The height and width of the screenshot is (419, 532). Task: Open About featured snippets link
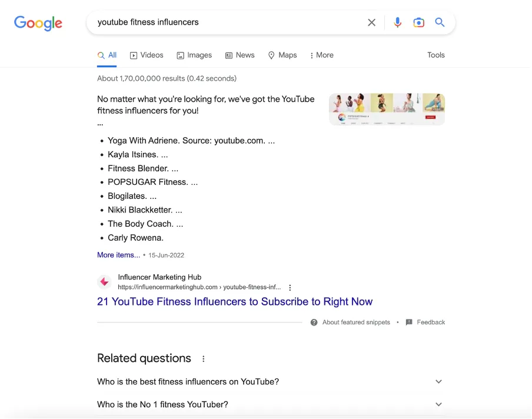coord(356,322)
